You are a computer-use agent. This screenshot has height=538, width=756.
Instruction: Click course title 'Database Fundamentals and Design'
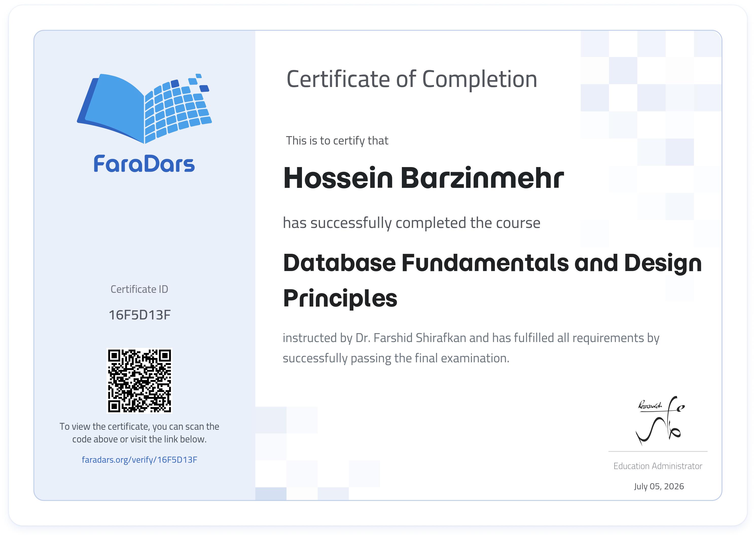[492, 263]
